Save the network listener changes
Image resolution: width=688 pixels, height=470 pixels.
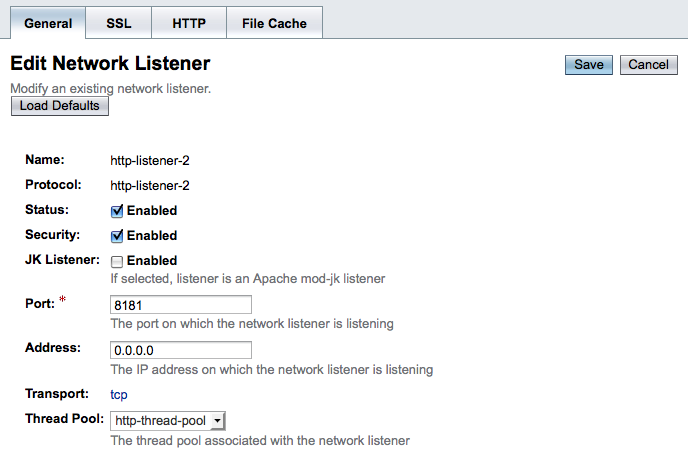point(589,65)
